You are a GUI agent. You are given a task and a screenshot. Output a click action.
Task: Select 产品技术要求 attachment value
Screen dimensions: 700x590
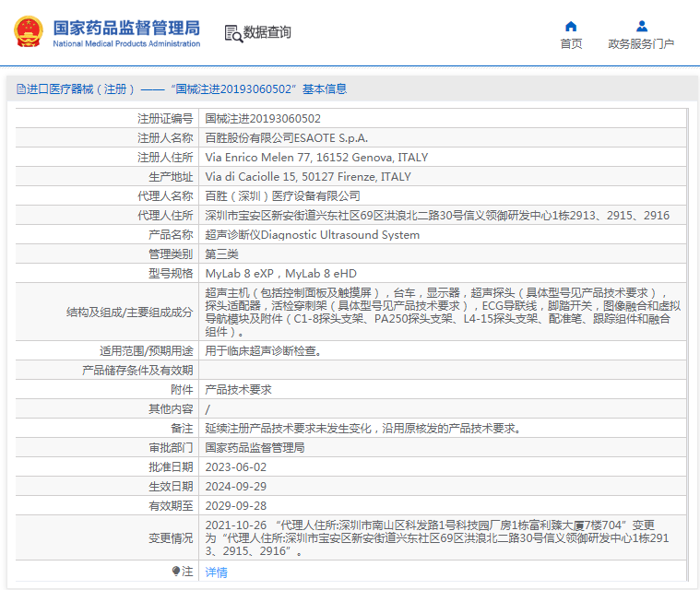coord(238,390)
